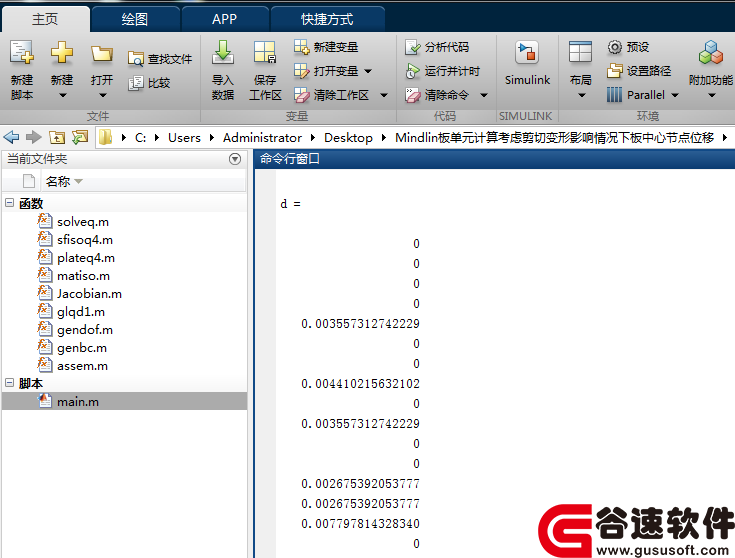
Task: Click the Command Window (命令行窗口) title bar
Action: click(495, 159)
